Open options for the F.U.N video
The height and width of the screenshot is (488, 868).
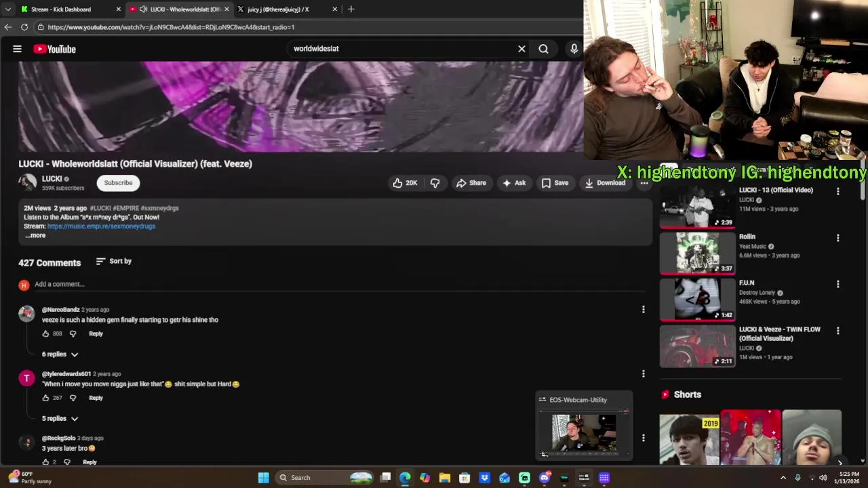click(x=837, y=285)
